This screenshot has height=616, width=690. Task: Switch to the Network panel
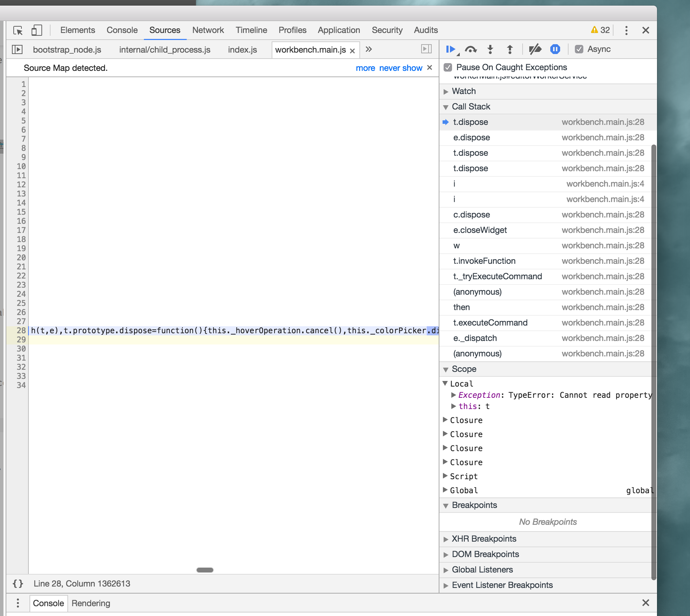[x=208, y=30]
